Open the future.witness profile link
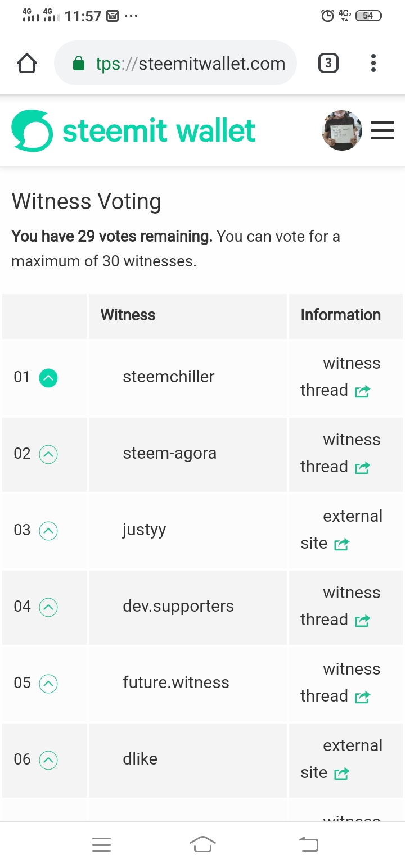This screenshot has width=405, height=868. (176, 682)
